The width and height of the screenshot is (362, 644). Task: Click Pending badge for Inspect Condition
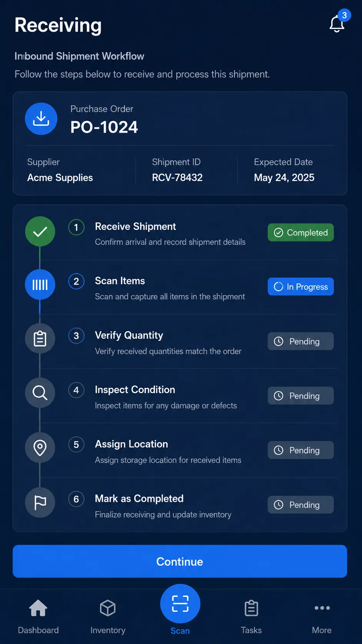click(301, 396)
